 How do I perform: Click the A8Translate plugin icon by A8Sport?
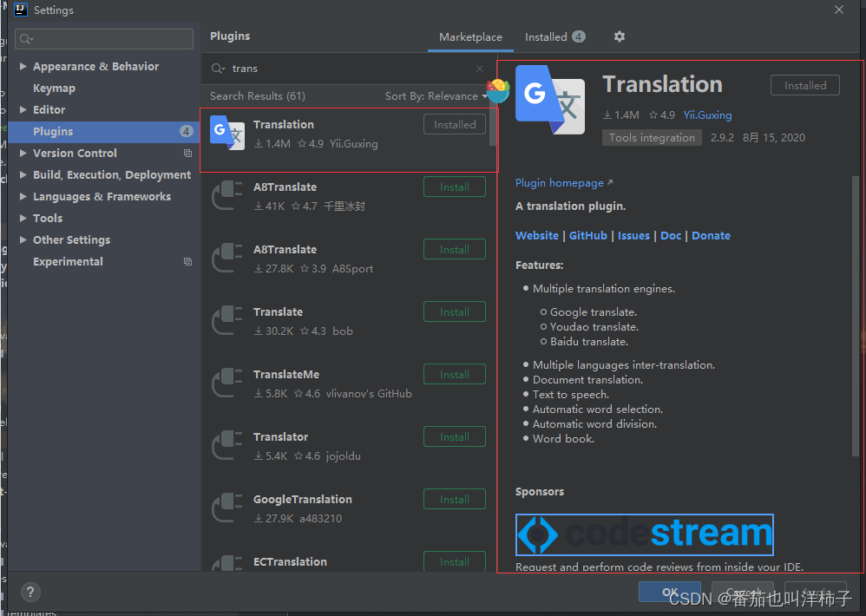click(x=227, y=258)
